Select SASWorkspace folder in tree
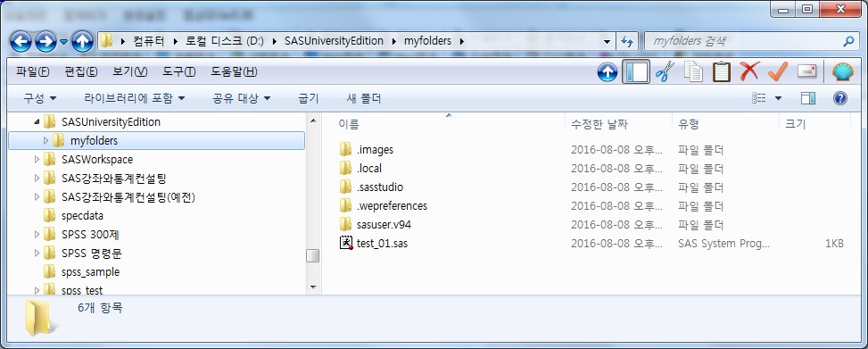 [x=97, y=160]
